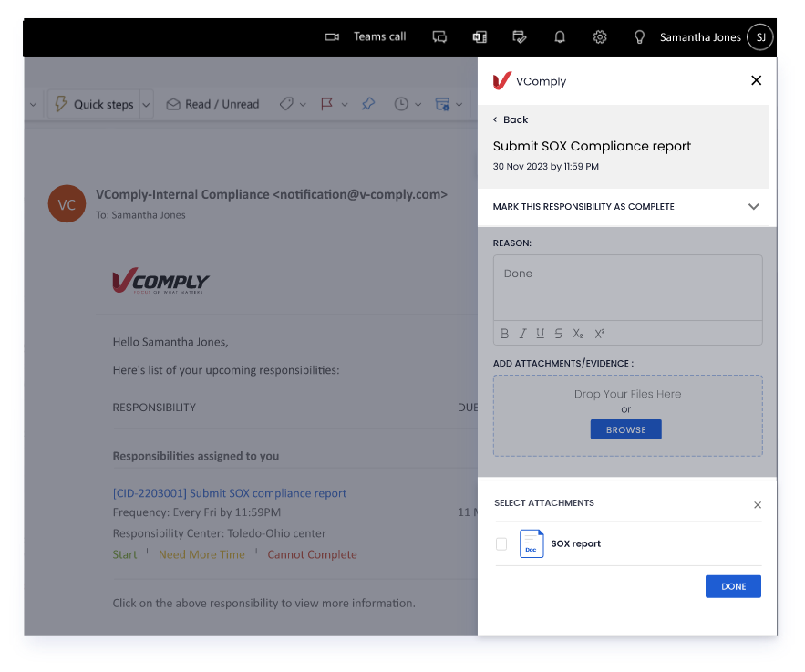This screenshot has width=805, height=672.
Task: Click the snooze clock icon
Action: tap(401, 104)
